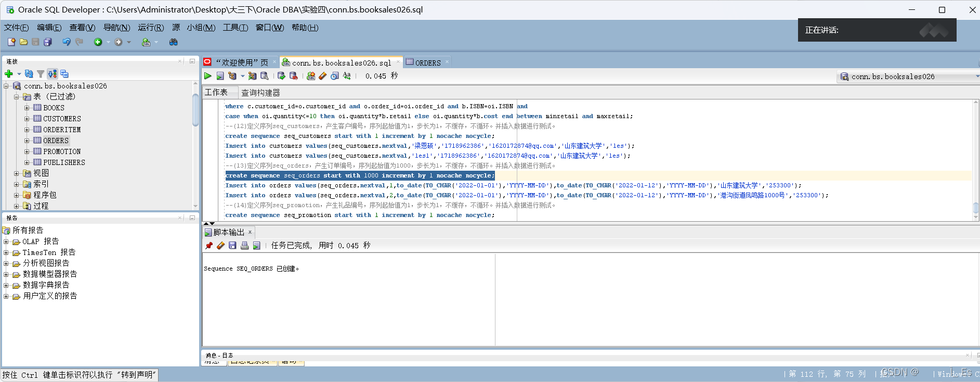Select the ORDERITEM table in tree
The width and height of the screenshot is (980, 382).
[62, 130]
